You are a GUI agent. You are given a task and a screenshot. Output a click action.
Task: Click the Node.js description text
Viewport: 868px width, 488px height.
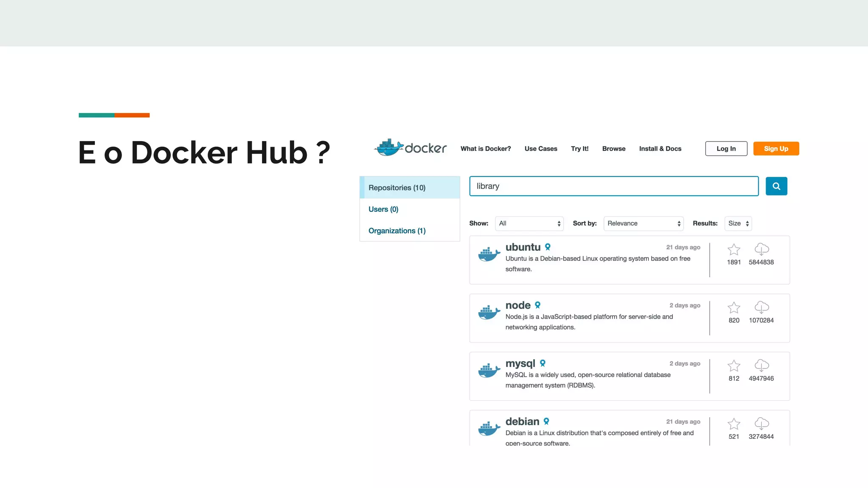(589, 322)
